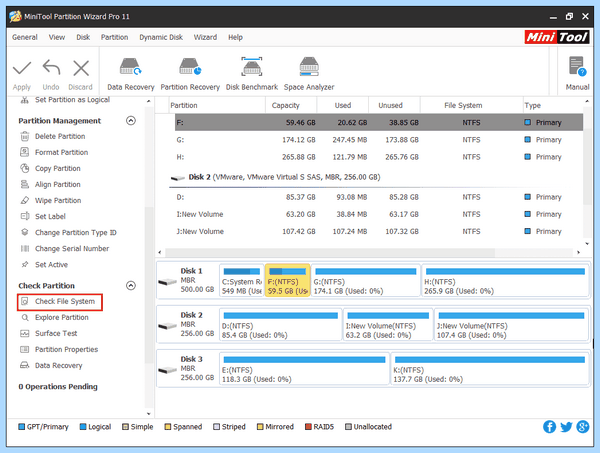
Task: Select the D: partition row in list
Action: pyautogui.click(x=379, y=197)
